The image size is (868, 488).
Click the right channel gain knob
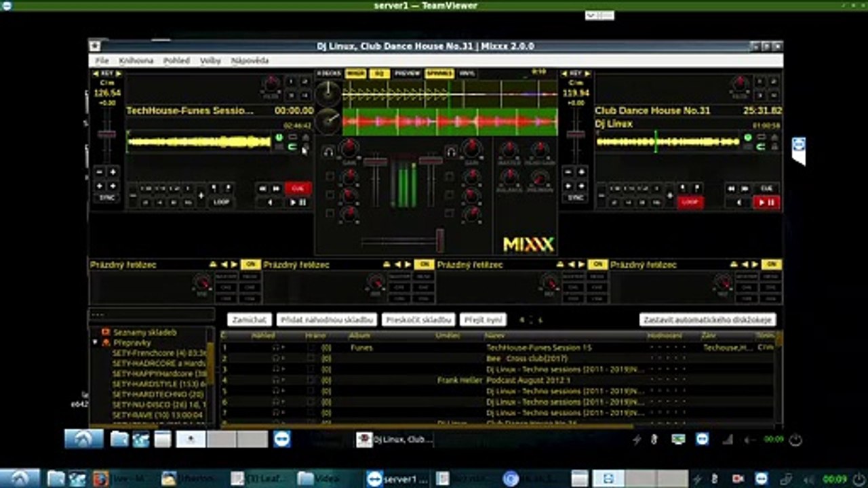tap(471, 149)
